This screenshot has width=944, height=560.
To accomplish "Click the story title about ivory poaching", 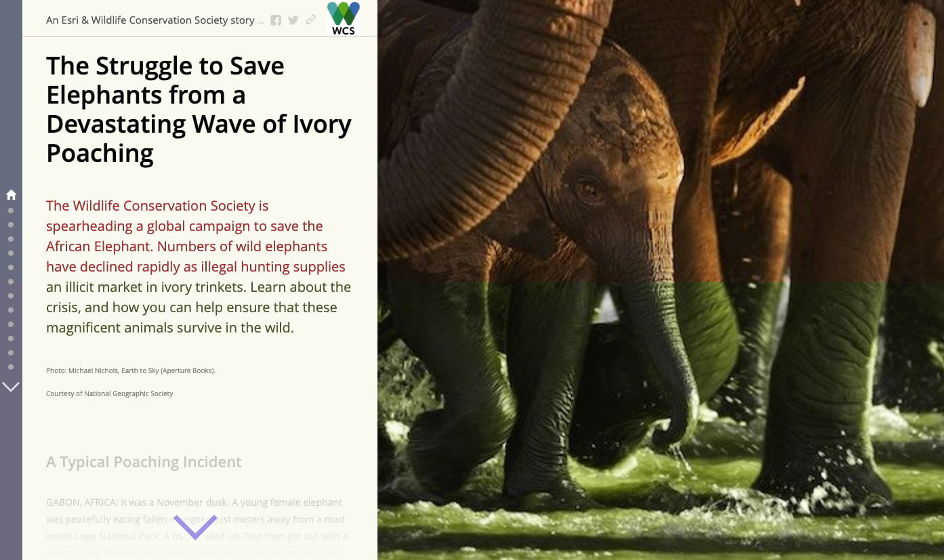I will pyautogui.click(x=199, y=110).
